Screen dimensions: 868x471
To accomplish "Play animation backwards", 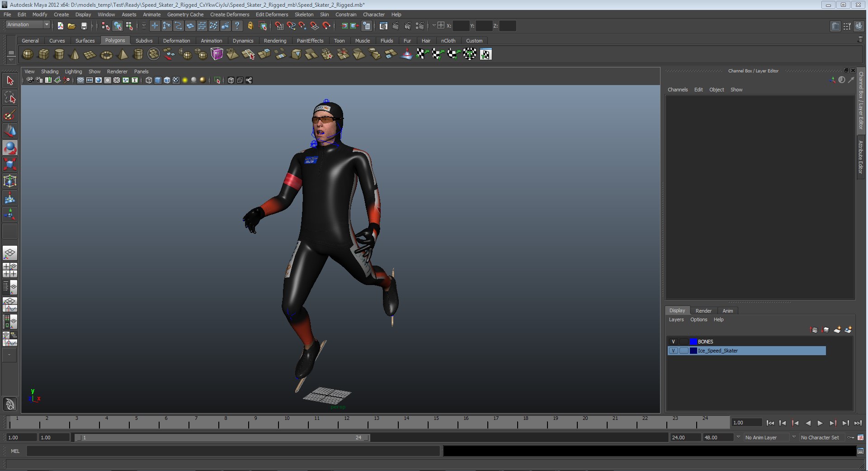I will click(808, 423).
